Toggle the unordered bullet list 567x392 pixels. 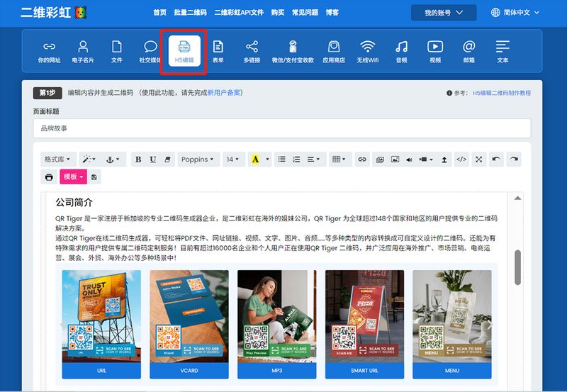click(282, 159)
